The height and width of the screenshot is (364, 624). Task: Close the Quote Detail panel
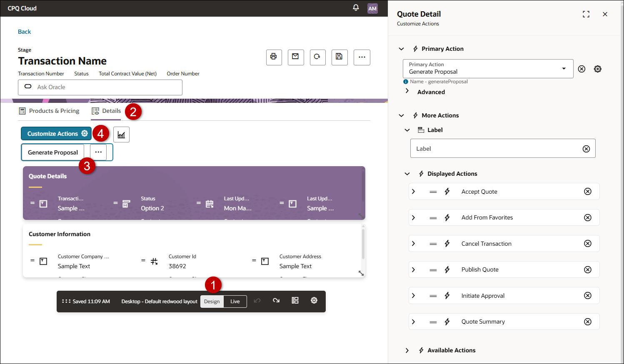[x=605, y=14]
